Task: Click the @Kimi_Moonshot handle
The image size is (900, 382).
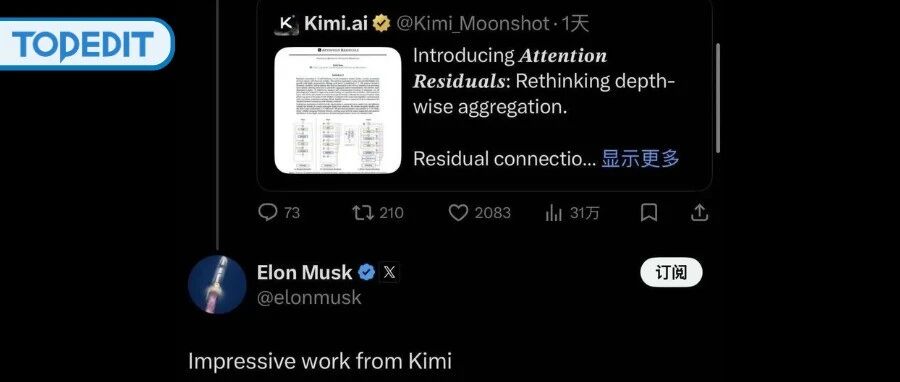Action: (473, 24)
